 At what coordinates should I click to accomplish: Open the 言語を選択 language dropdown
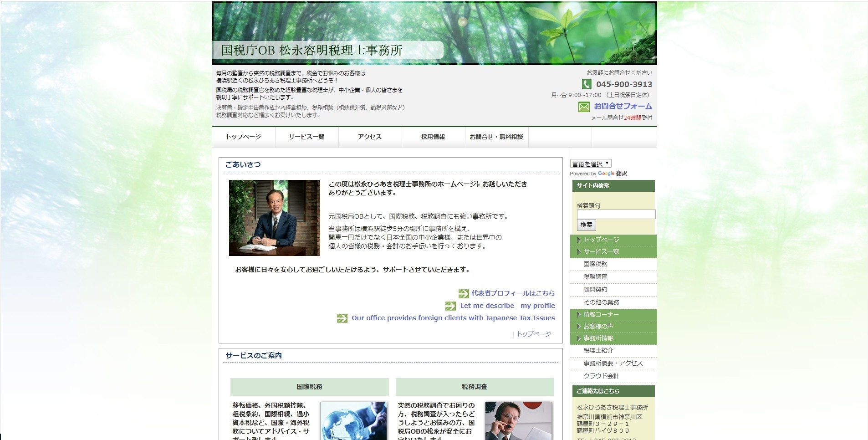(x=591, y=164)
